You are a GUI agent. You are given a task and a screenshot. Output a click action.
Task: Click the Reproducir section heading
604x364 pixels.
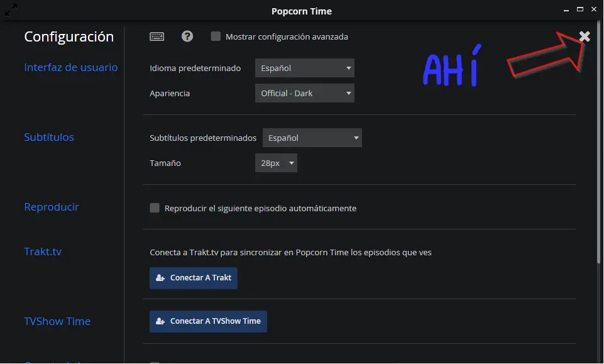[52, 207]
